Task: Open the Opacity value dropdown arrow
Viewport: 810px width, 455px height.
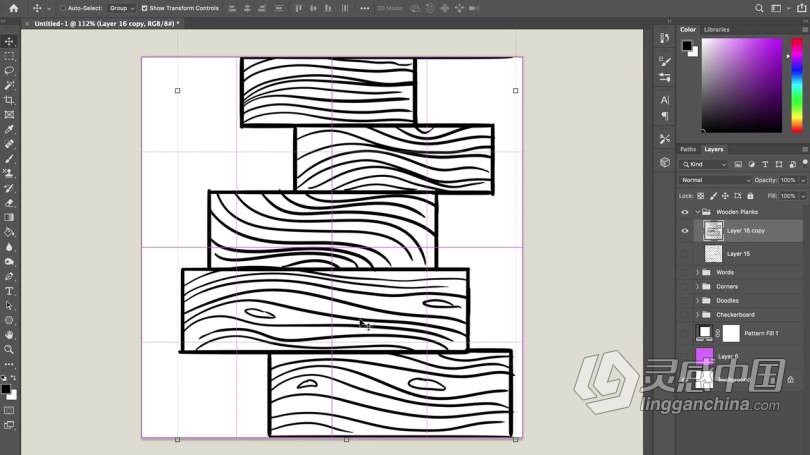Action: [803, 180]
